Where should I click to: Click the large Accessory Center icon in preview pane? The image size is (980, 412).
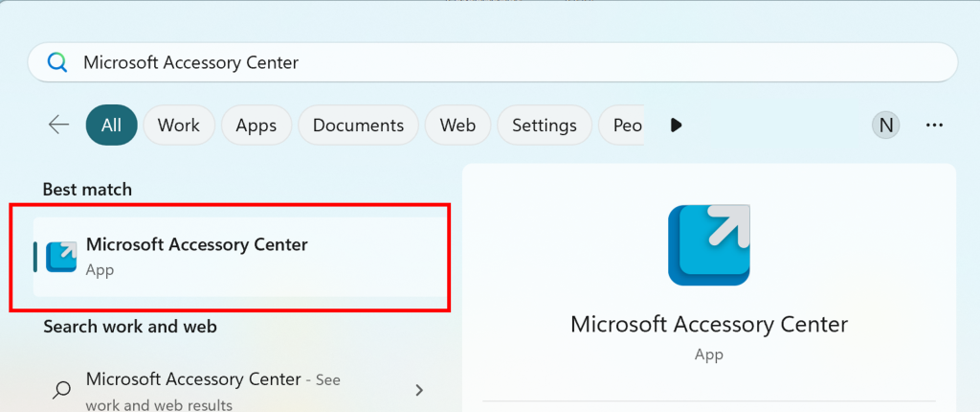[x=709, y=245]
